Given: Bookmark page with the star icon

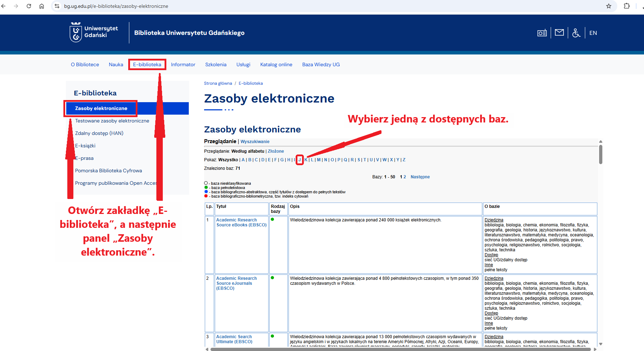Looking at the screenshot, I should [609, 6].
